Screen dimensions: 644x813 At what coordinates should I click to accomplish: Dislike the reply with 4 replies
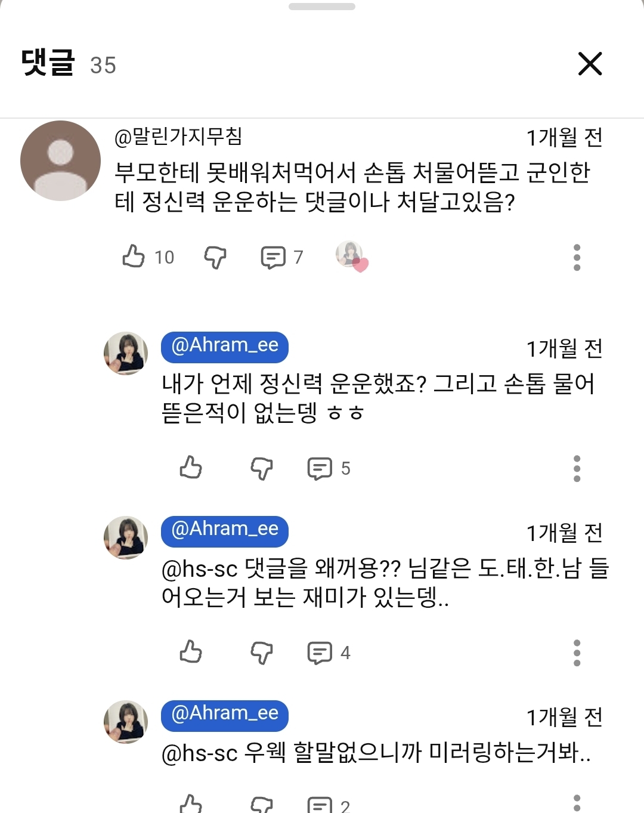(262, 653)
